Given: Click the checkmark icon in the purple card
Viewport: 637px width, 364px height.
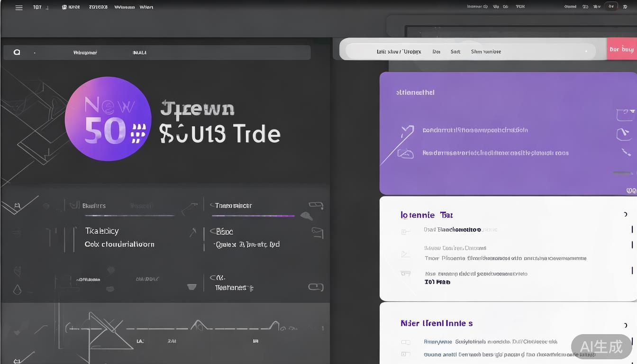Looking at the screenshot, I should [407, 130].
